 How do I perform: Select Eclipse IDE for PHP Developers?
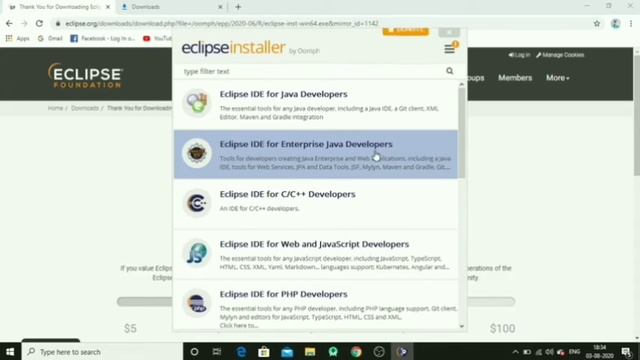click(316, 305)
